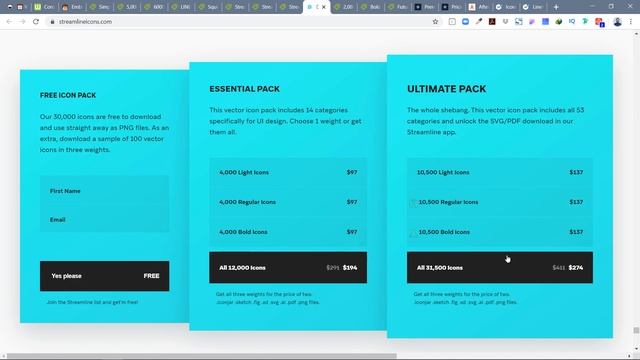Click the 'FREE ICON PACK' heading
This screenshot has height=360, width=640.
point(68,95)
